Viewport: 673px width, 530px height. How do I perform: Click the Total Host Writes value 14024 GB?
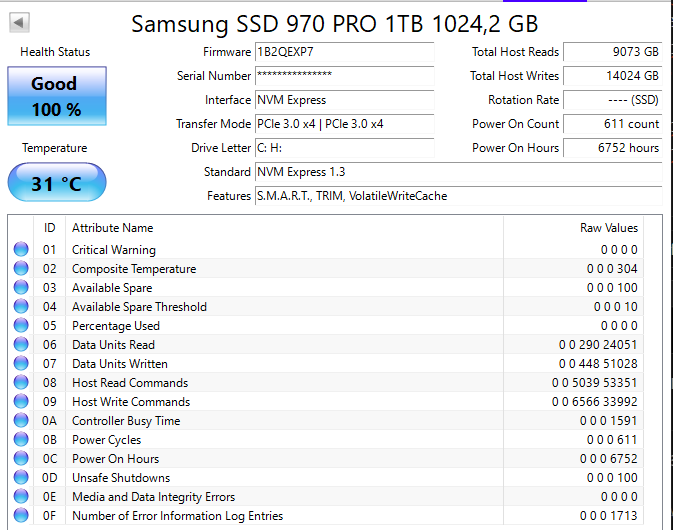[x=613, y=76]
